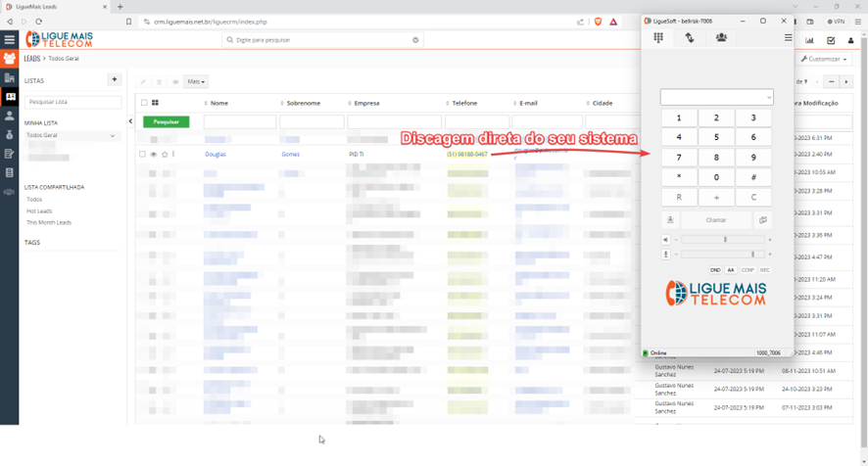
Task: Click the contact icon left of Chamar
Action: [670, 219]
